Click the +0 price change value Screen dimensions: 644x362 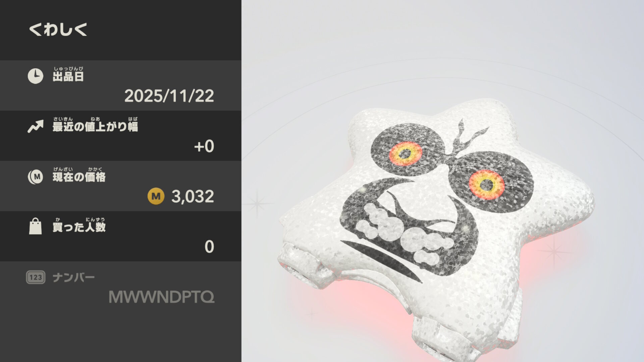tap(204, 146)
